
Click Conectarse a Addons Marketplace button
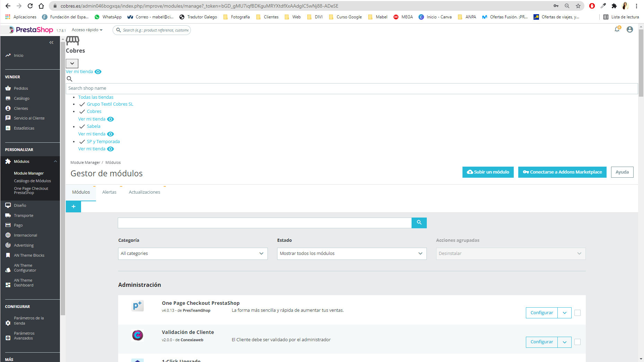562,172
